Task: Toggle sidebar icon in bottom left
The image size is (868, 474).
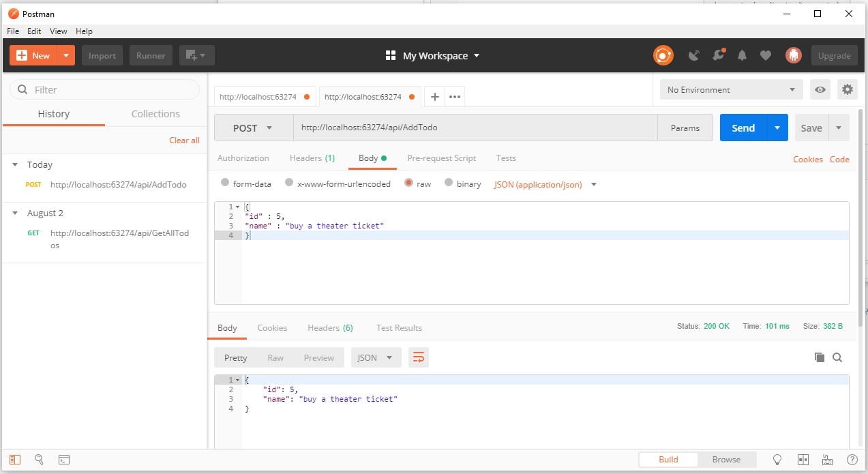Action: click(15, 460)
